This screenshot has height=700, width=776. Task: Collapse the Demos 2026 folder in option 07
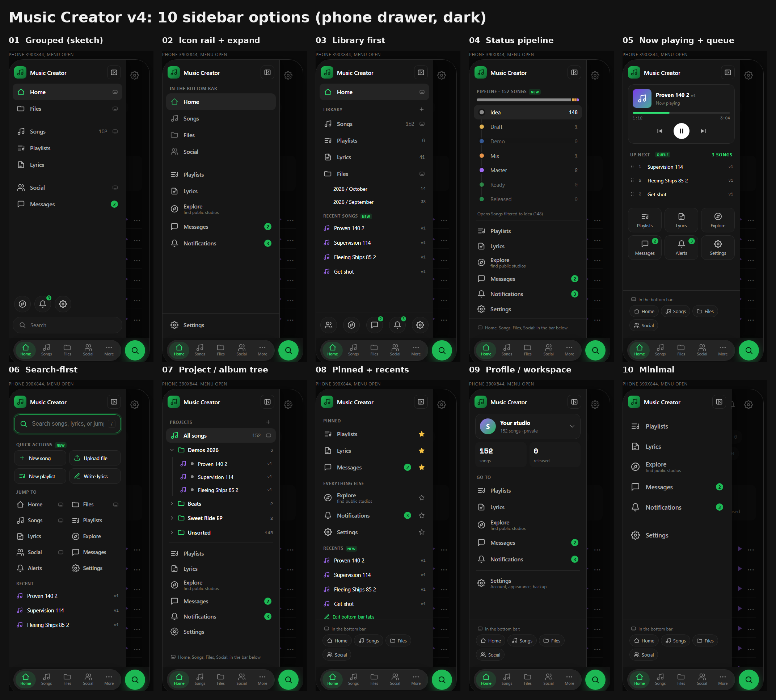tap(172, 450)
